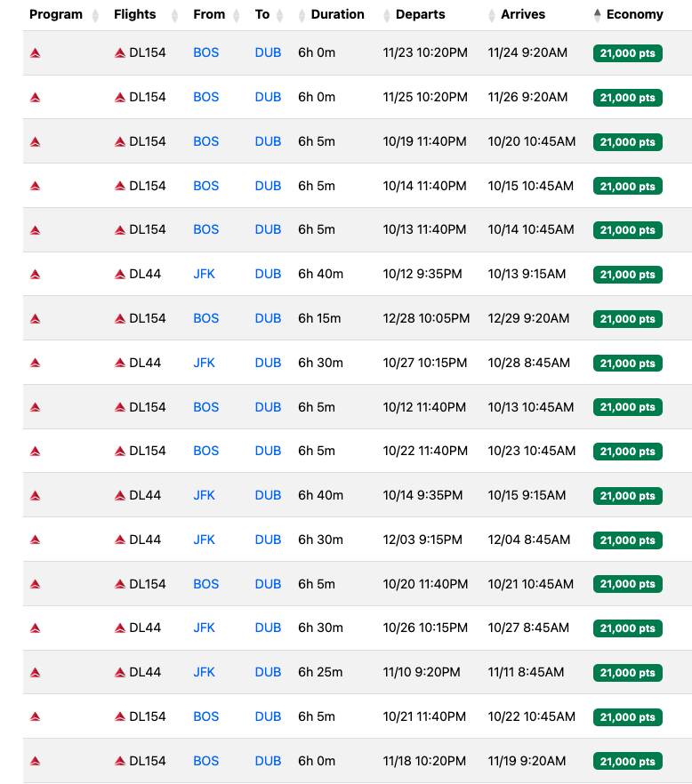Select 21,000 pts fare for 10/21 DL154 flight

627,717
